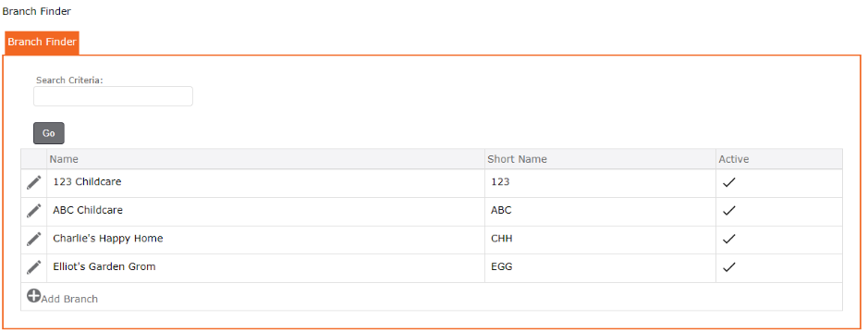
Task: Open editor for Charlie's Happy Home pencil
Action: click(x=34, y=239)
